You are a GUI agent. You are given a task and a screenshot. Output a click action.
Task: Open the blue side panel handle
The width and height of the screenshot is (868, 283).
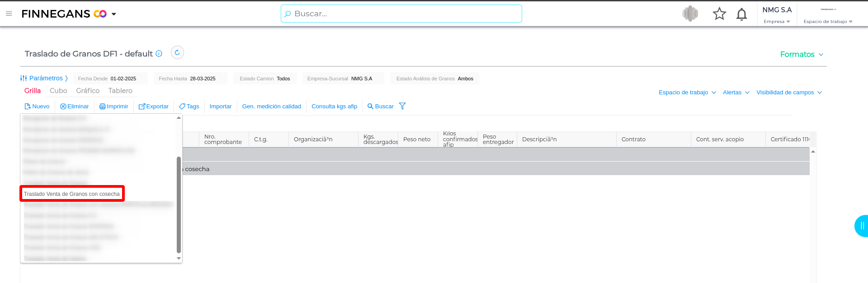coord(861,226)
